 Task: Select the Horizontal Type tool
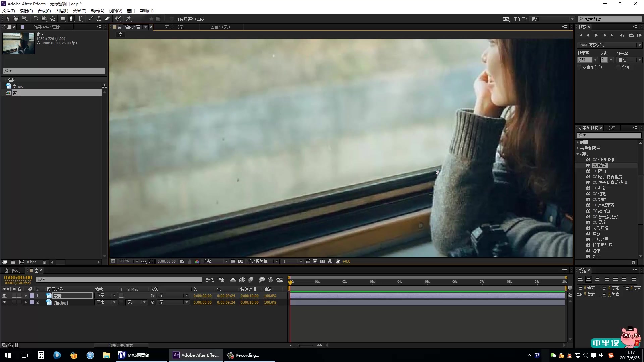(x=80, y=19)
